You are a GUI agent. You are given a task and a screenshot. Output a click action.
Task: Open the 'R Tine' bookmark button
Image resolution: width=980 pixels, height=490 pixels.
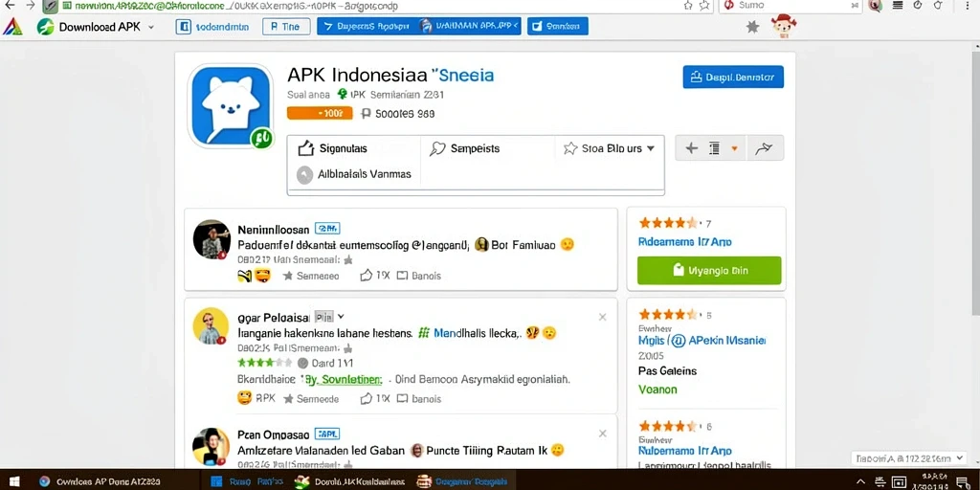[285, 26]
